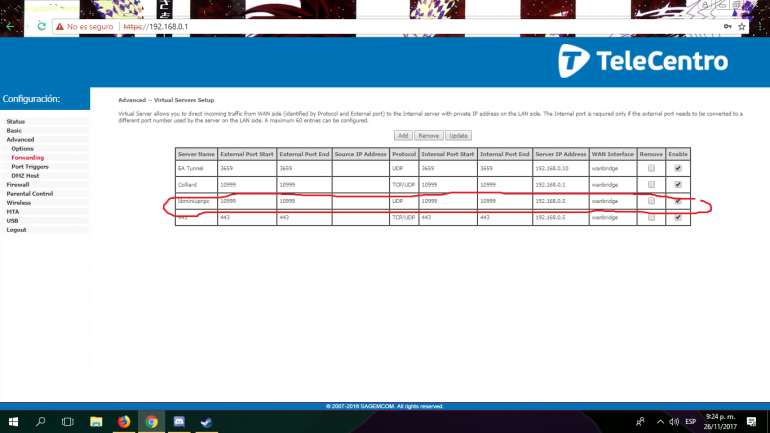Open the Status menu
The width and height of the screenshot is (770, 433).
(x=16, y=121)
